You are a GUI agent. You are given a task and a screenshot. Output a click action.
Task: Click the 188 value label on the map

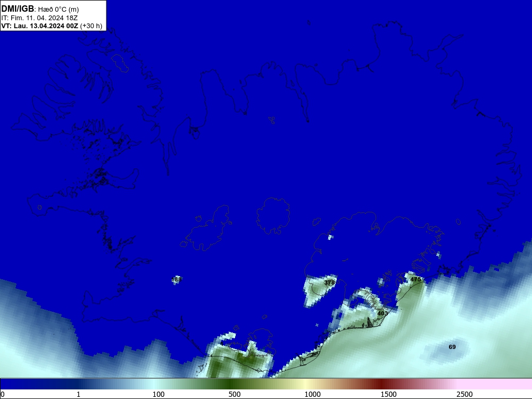177,280
